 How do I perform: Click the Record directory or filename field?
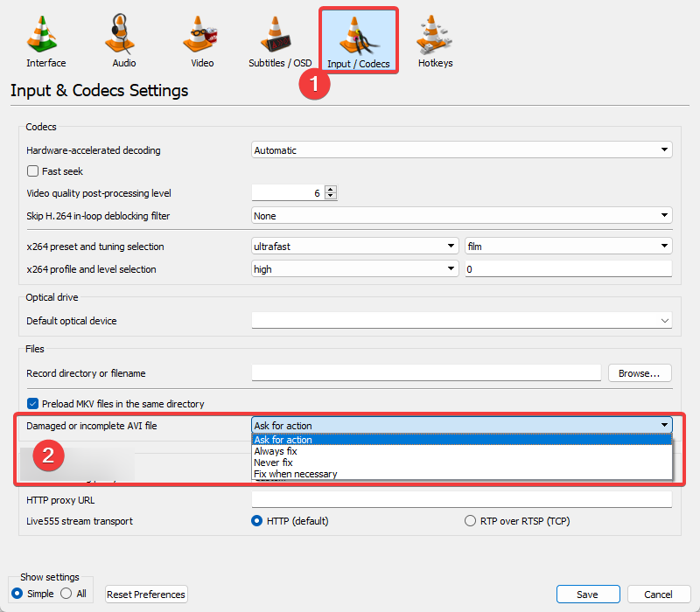pyautogui.click(x=426, y=373)
